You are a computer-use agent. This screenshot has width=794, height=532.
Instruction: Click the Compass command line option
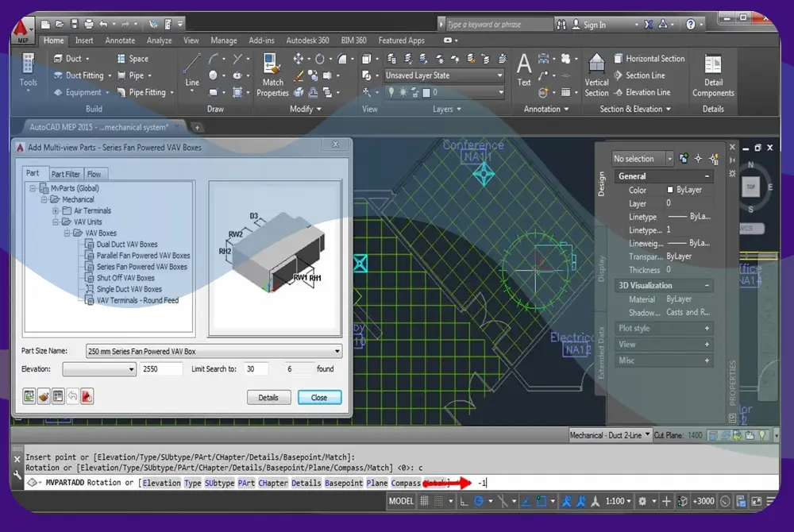pos(405,483)
